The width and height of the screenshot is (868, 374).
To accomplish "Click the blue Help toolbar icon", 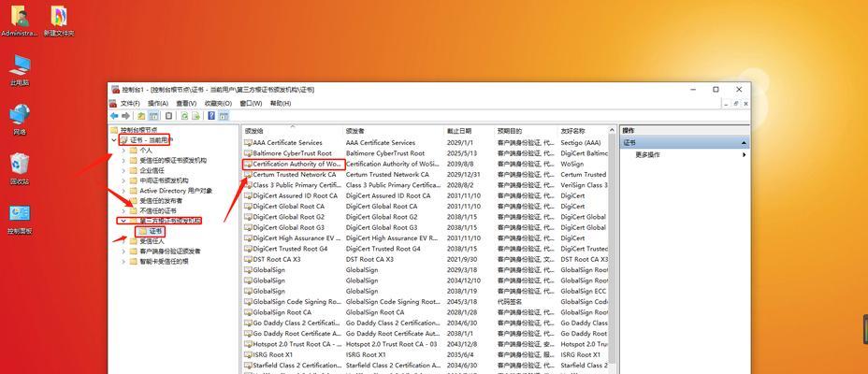I will coord(211,116).
